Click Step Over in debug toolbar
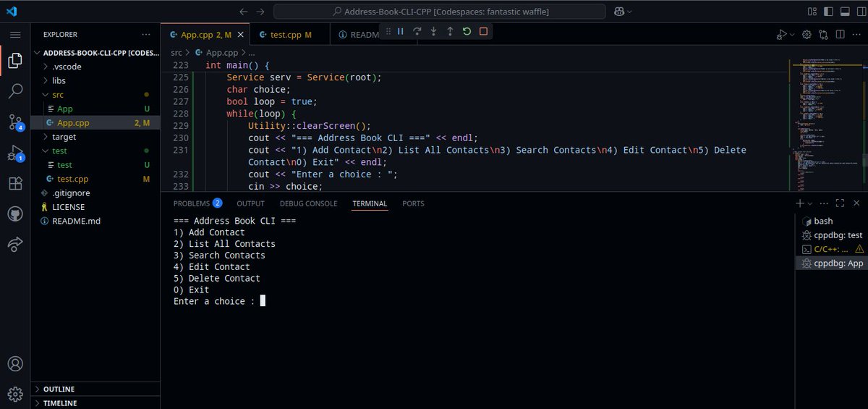868x409 pixels. (x=417, y=32)
